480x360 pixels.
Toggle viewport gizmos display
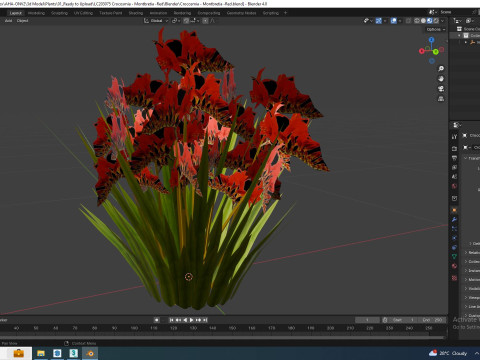pyautogui.click(x=378, y=21)
